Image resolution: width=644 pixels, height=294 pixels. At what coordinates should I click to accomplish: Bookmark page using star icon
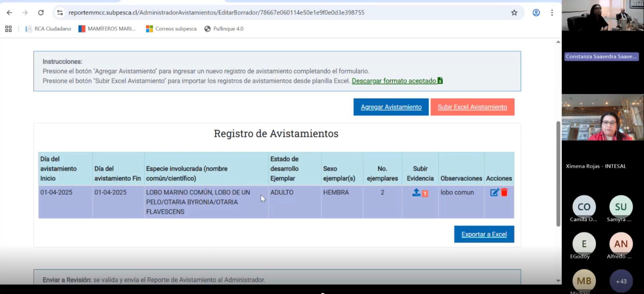pyautogui.click(x=514, y=13)
